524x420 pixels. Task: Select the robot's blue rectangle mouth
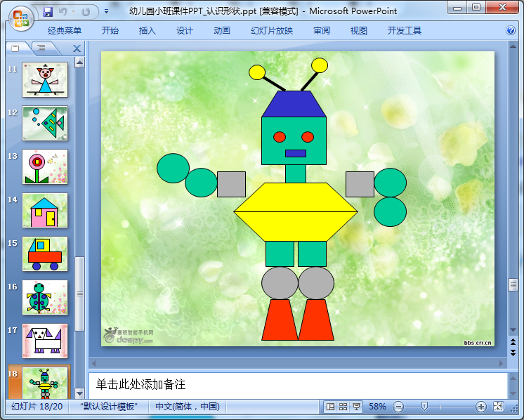pos(296,153)
